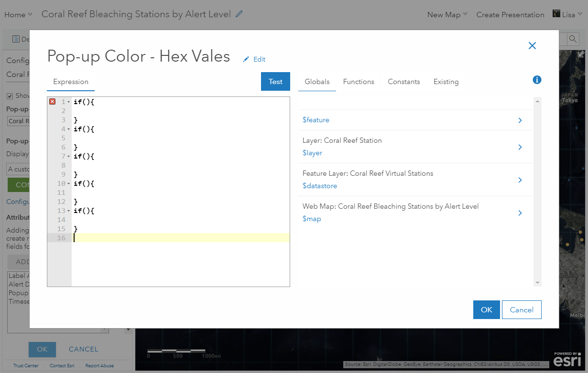Screen dimensions: 588x373
Task: Collapse the if block at line 7
Action: tap(69, 157)
